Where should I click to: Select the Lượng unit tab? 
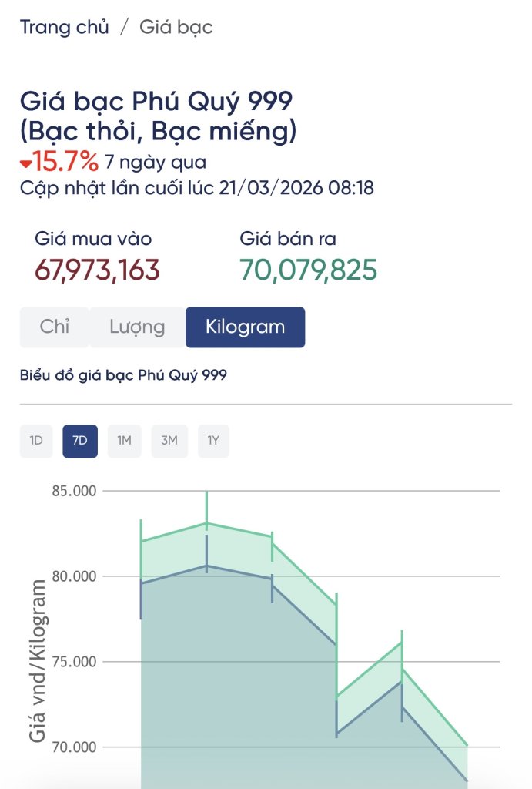point(137,327)
